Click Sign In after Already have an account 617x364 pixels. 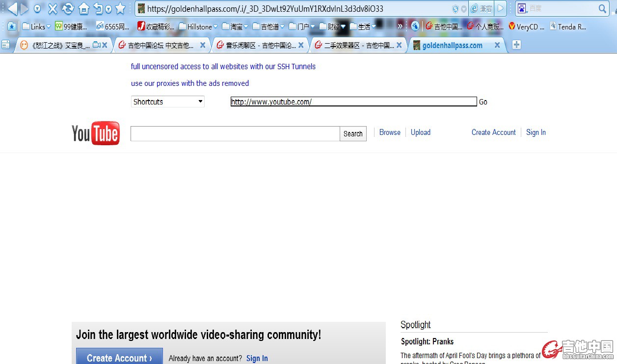tap(257, 359)
